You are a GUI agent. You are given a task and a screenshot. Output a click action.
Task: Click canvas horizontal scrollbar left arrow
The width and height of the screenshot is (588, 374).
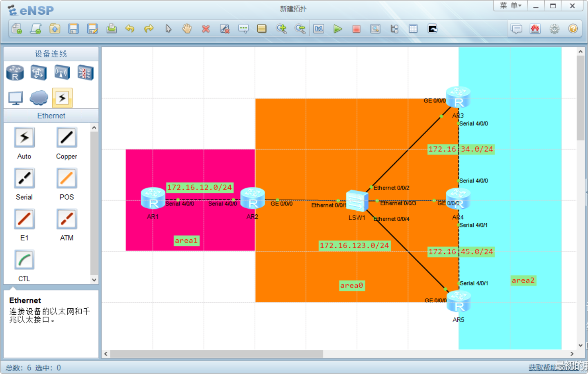tap(106, 354)
